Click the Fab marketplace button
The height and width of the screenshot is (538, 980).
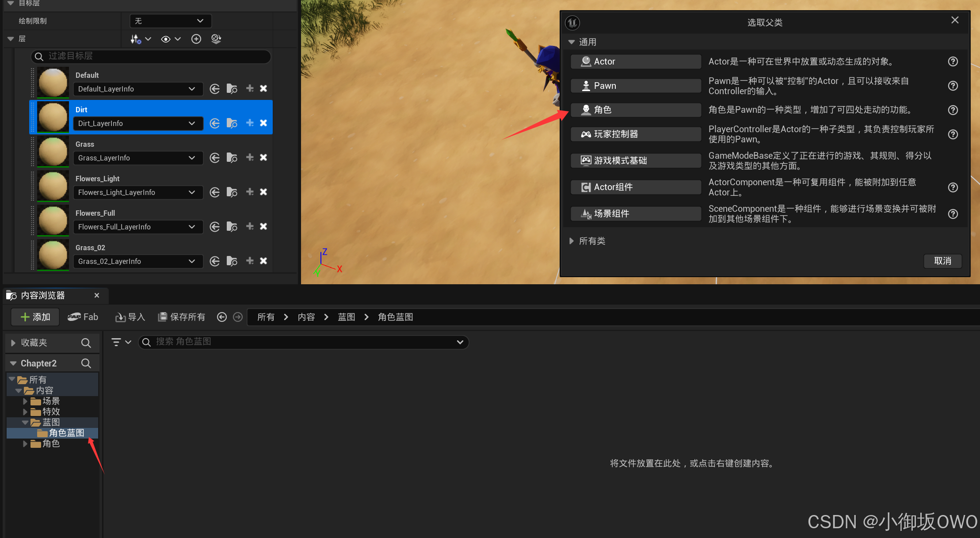coord(83,317)
